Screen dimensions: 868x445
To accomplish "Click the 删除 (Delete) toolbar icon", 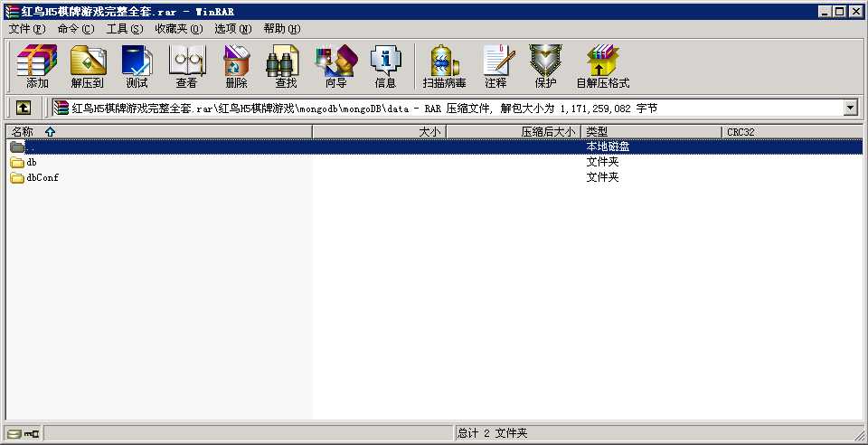I will [x=236, y=66].
